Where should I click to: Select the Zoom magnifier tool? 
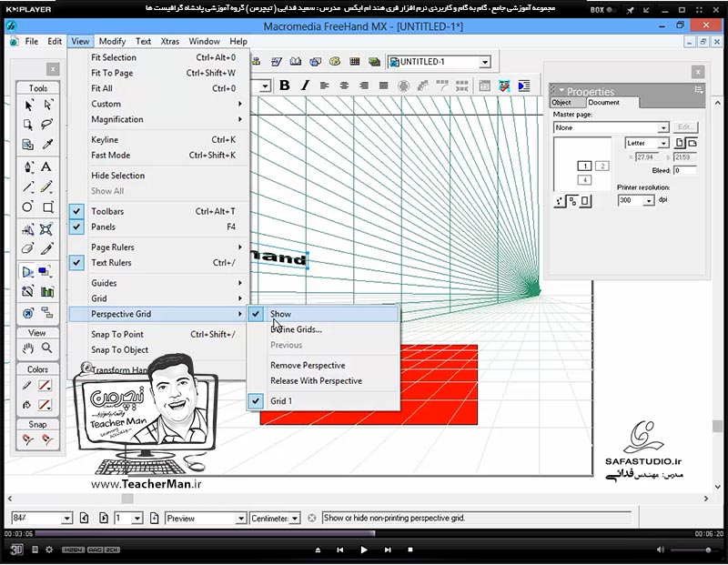[47, 348]
